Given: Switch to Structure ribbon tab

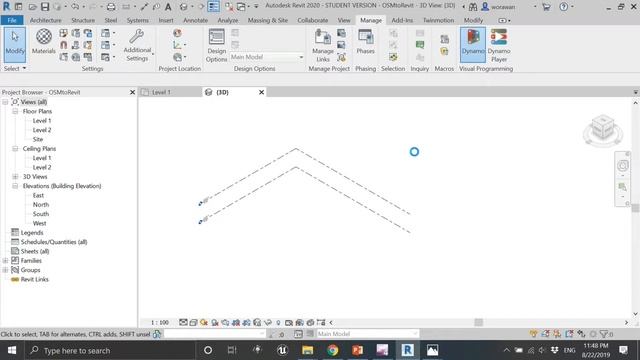Looking at the screenshot, I should (83, 20).
